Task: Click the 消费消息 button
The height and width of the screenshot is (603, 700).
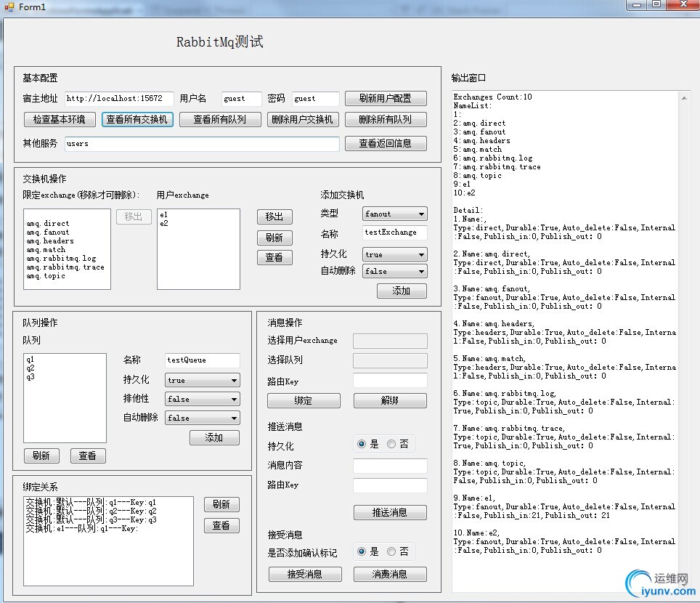Action: pos(390,574)
